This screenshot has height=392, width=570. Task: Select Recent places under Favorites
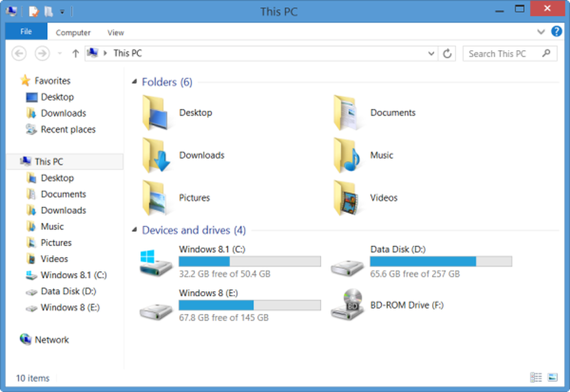(x=68, y=129)
